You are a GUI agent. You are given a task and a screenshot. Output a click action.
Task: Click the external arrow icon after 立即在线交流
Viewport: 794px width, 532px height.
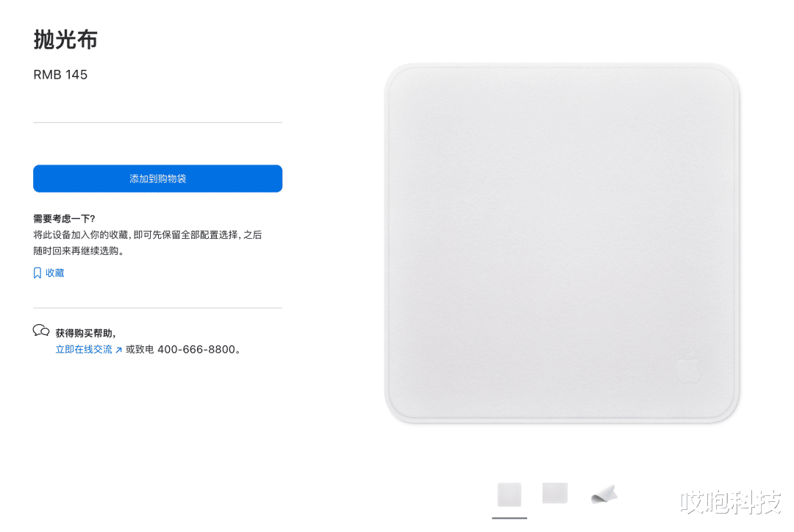(118, 350)
